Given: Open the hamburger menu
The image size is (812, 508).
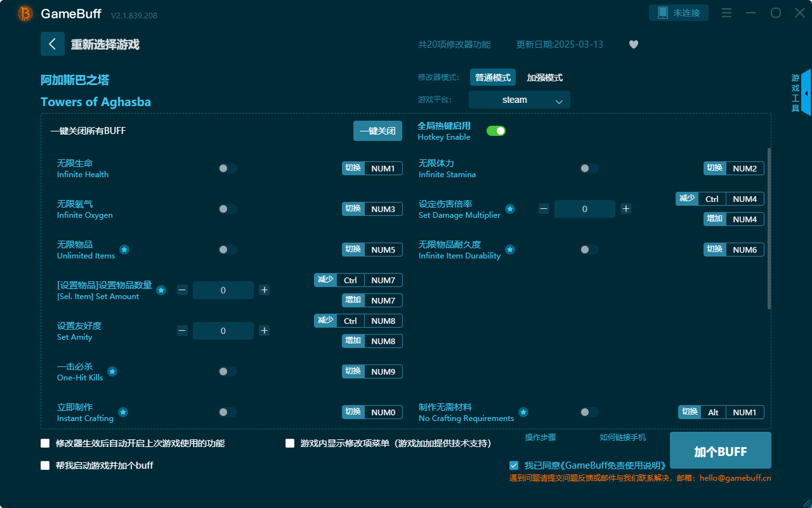Looking at the screenshot, I should tap(726, 13).
